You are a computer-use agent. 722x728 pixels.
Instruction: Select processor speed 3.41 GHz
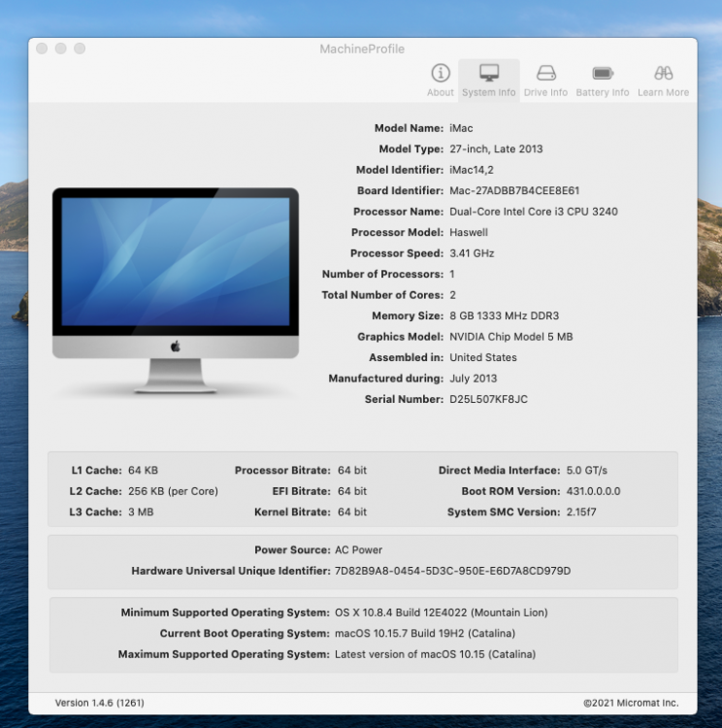tap(472, 253)
